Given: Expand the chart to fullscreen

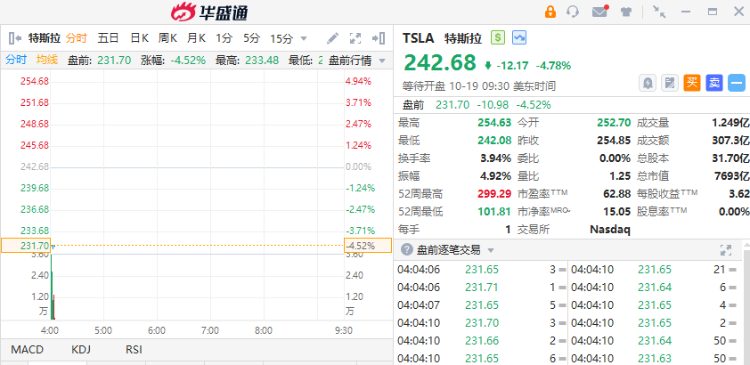Looking at the screenshot, I should click(355, 38).
